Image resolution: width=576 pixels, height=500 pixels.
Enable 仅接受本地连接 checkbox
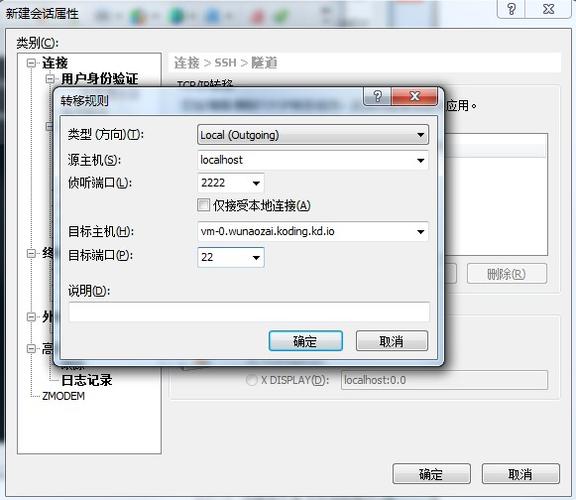point(203,205)
